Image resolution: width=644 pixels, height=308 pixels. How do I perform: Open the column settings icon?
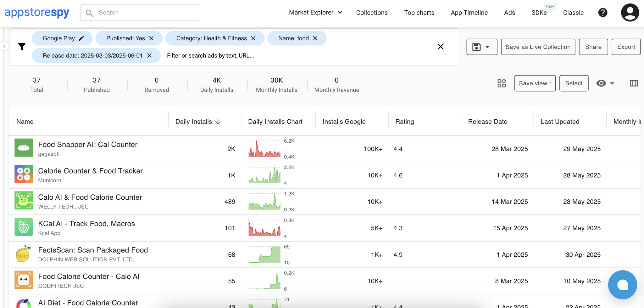click(x=634, y=83)
